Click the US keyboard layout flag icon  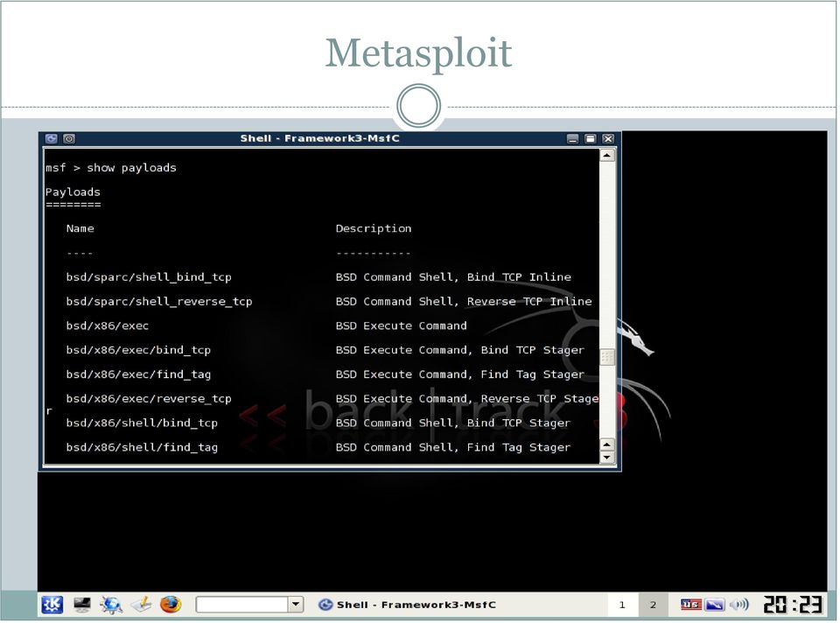click(x=691, y=605)
